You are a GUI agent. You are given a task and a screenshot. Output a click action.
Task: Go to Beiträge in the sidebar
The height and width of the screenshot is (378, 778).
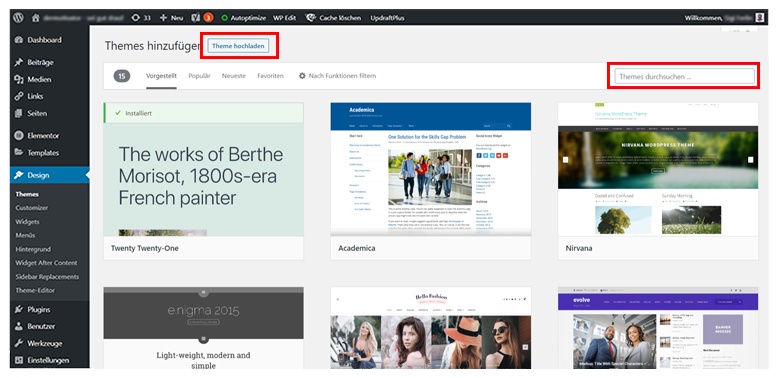pyautogui.click(x=50, y=62)
